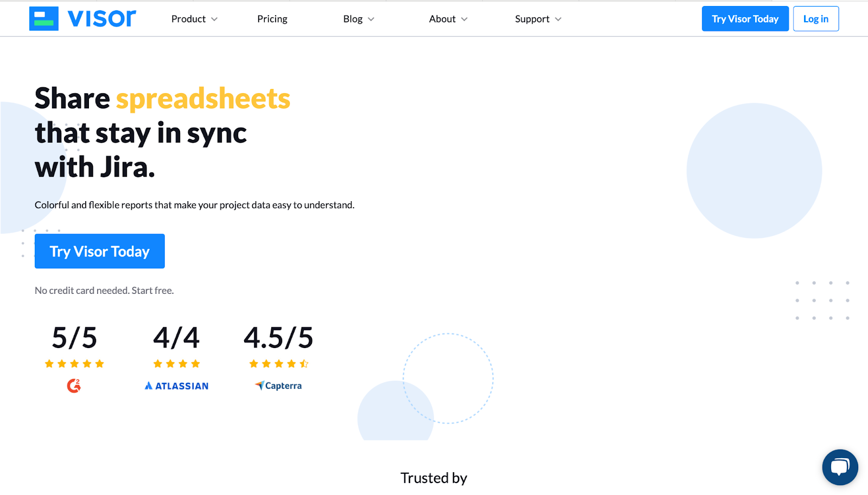Select the half star in the Capterra rating
The width and height of the screenshot is (868, 495).
tap(305, 363)
